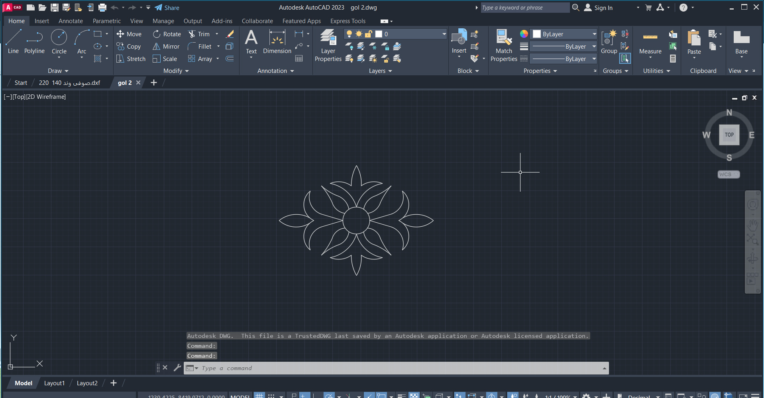Image resolution: width=764 pixels, height=398 pixels.
Task: Click the Sign In button
Action: pos(598,7)
